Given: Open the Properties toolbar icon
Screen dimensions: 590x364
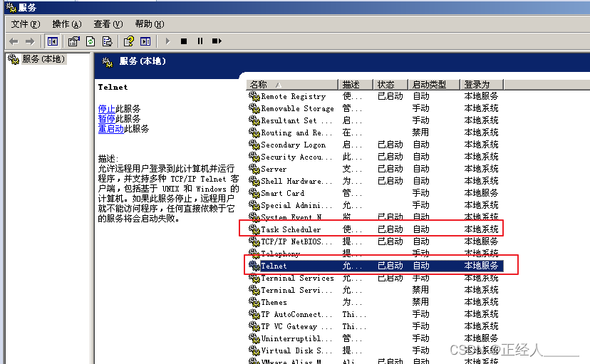Looking at the screenshot, I should (x=74, y=41).
